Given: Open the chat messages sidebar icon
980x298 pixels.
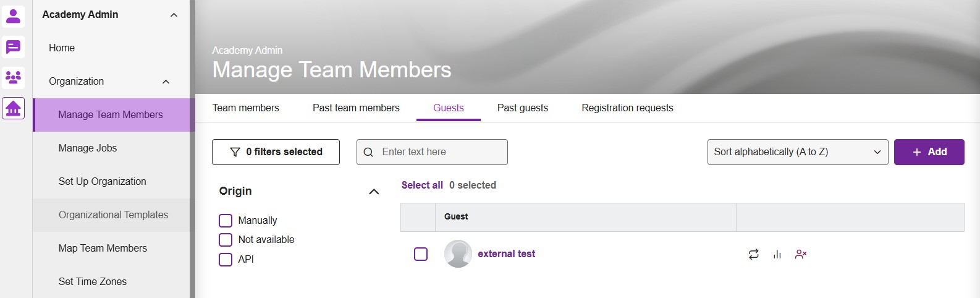Looking at the screenshot, I should 13,47.
